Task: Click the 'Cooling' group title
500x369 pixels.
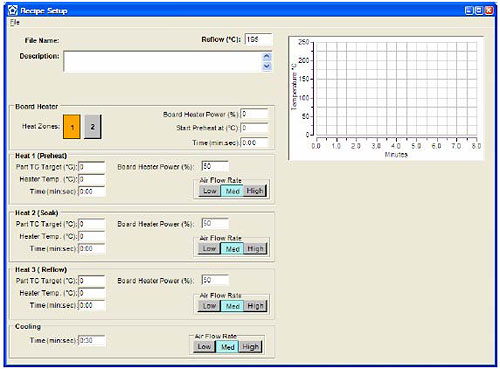Action: tap(28, 326)
